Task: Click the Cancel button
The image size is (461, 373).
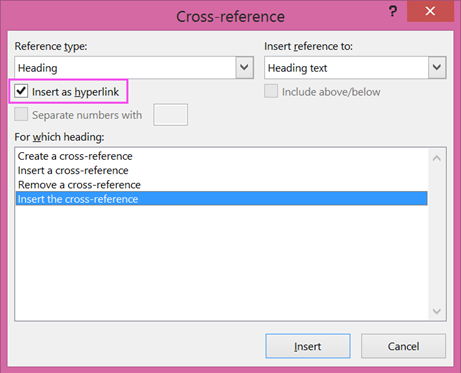Action: (x=403, y=346)
